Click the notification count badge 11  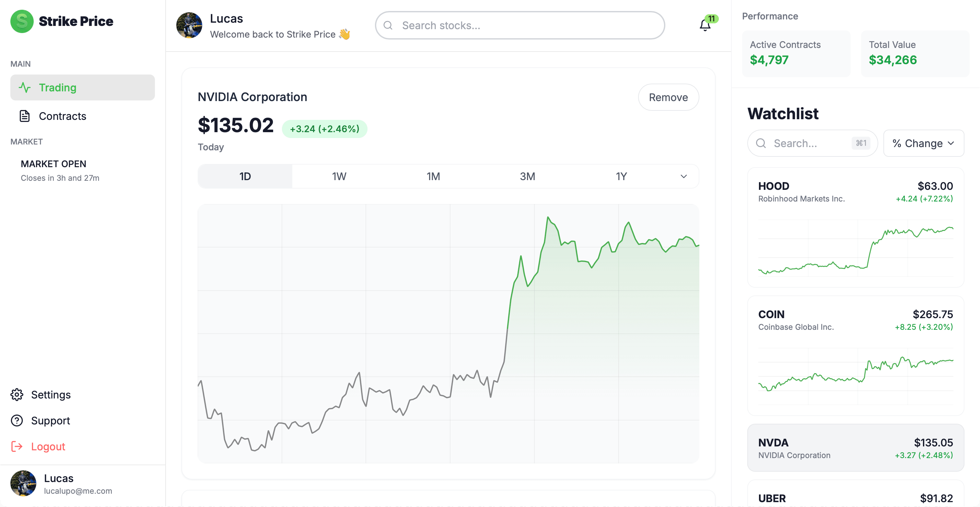711,19
